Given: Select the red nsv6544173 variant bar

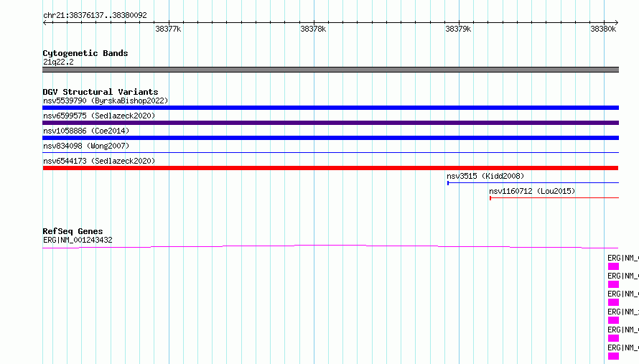Looking at the screenshot, I should (x=330, y=168).
